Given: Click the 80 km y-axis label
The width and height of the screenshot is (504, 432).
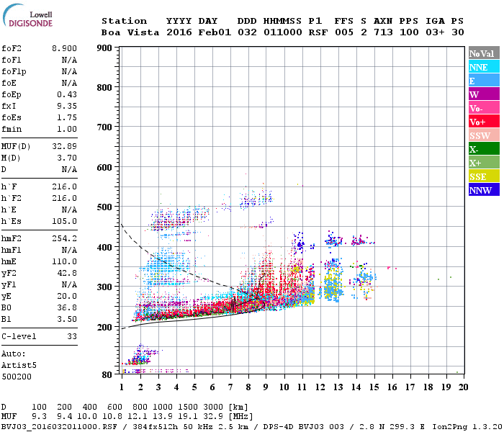Looking at the screenshot, I should (107, 375).
